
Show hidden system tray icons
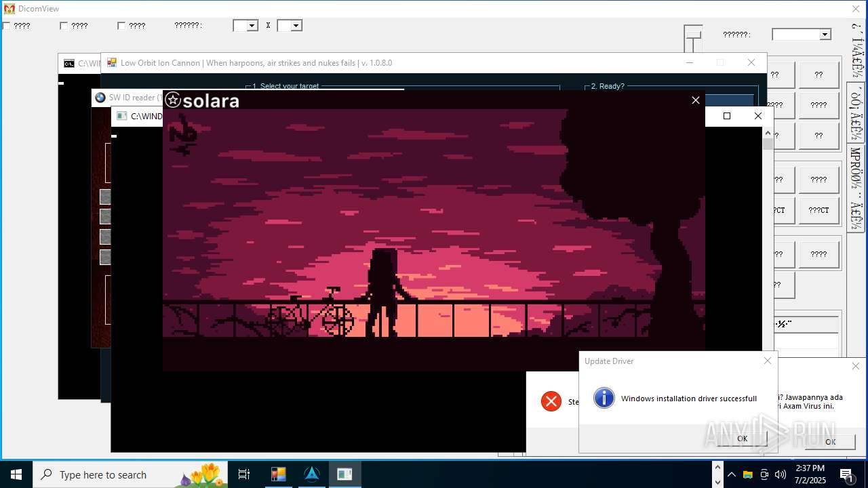732,474
